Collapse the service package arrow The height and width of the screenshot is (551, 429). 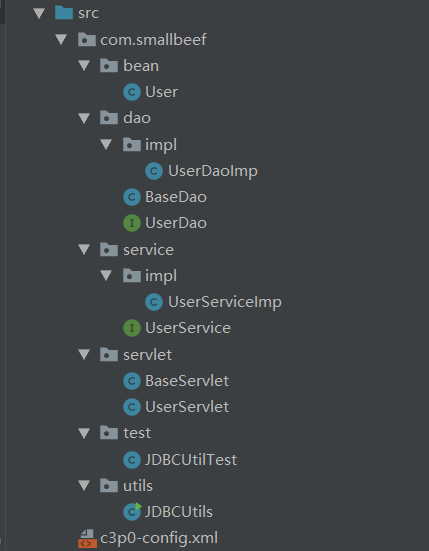(84, 249)
